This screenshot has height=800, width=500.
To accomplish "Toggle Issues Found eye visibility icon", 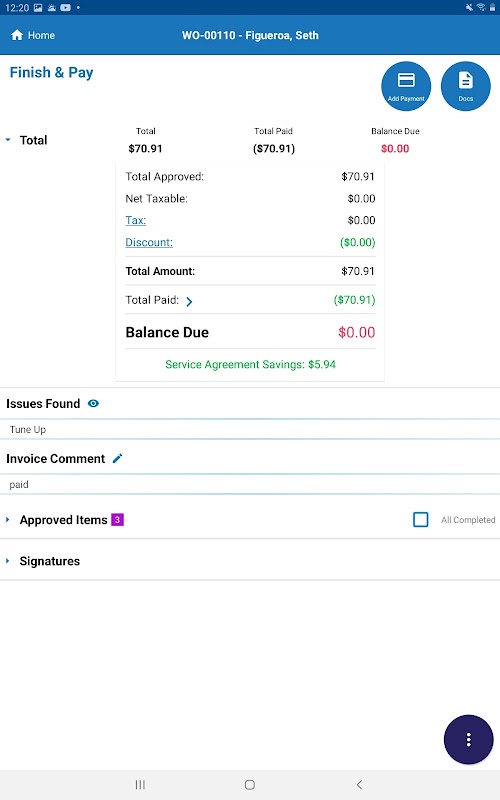I will (93, 403).
